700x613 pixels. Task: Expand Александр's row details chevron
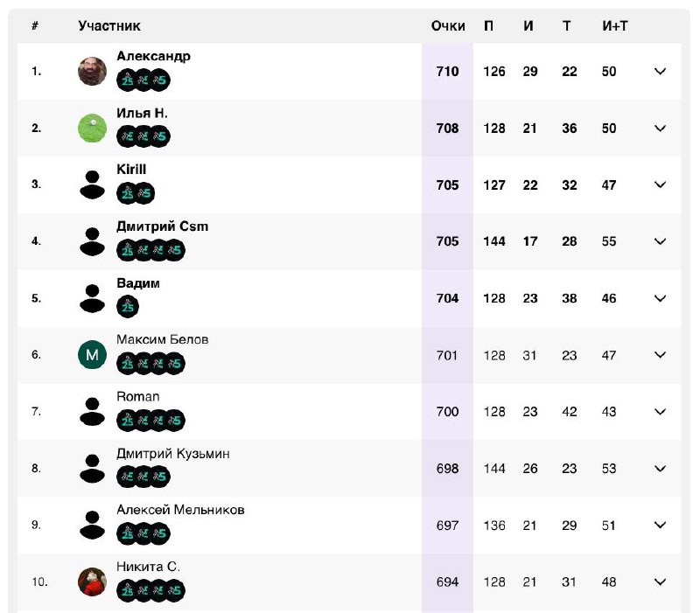click(x=660, y=71)
